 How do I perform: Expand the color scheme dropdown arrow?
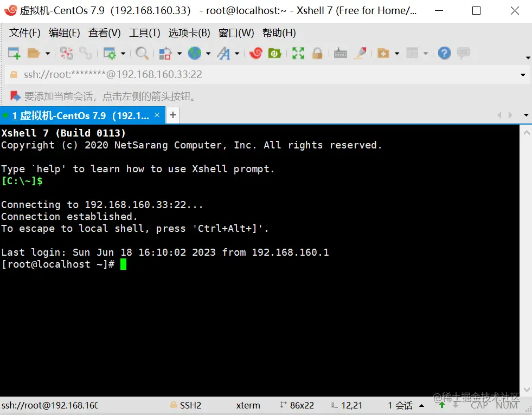pos(180,54)
